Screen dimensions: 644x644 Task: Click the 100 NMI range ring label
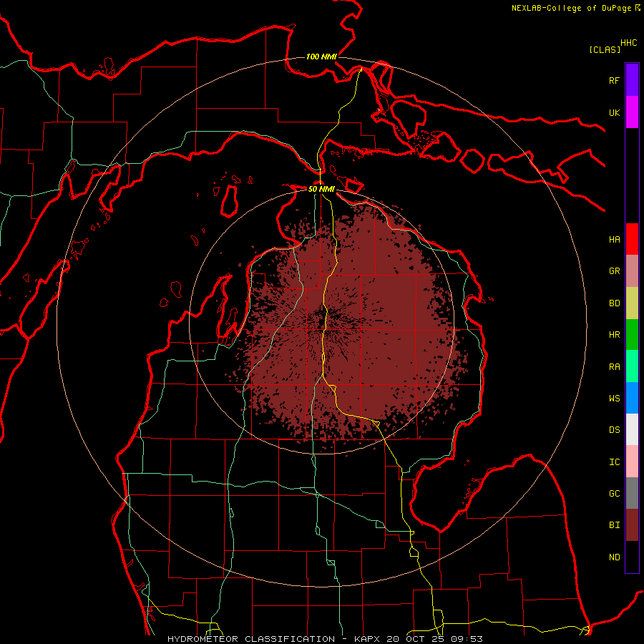pyautogui.click(x=321, y=57)
